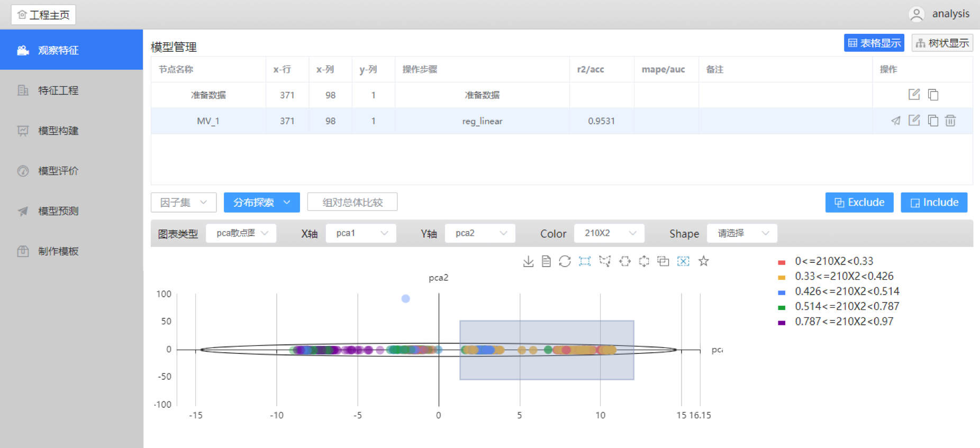Click the paper plane icon for MV_1
The width and height of the screenshot is (980, 448).
pos(895,121)
